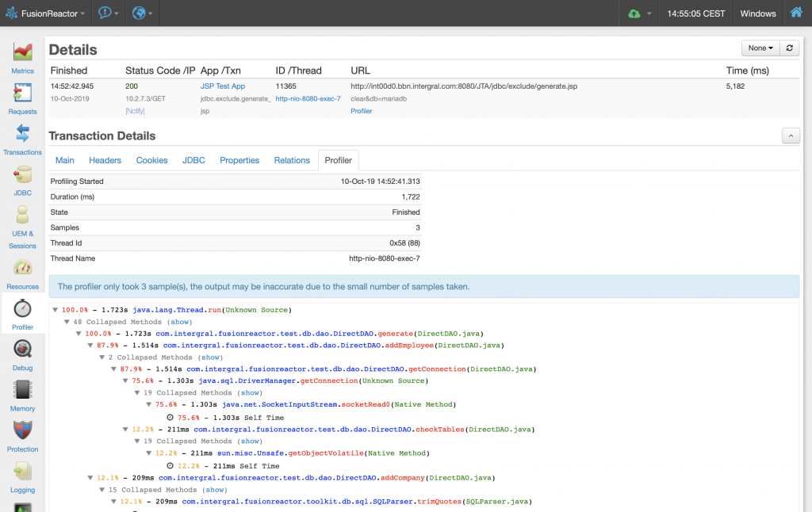Collapse the DirectDAO.addEmployee tree node
The height and width of the screenshot is (512, 812).
click(90, 346)
